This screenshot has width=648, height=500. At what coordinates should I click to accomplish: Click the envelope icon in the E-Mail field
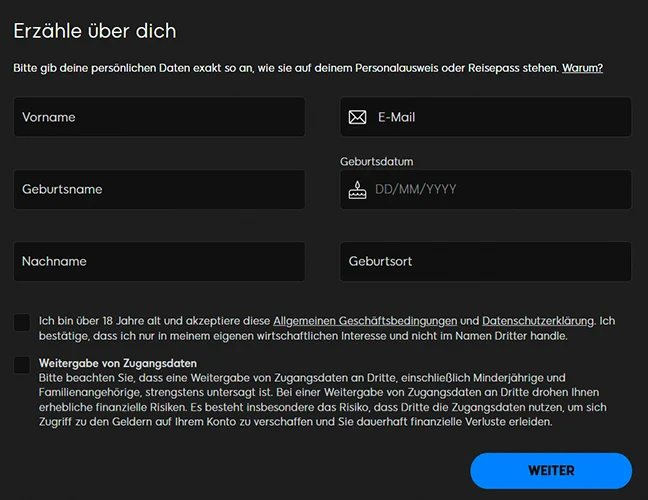tap(357, 117)
